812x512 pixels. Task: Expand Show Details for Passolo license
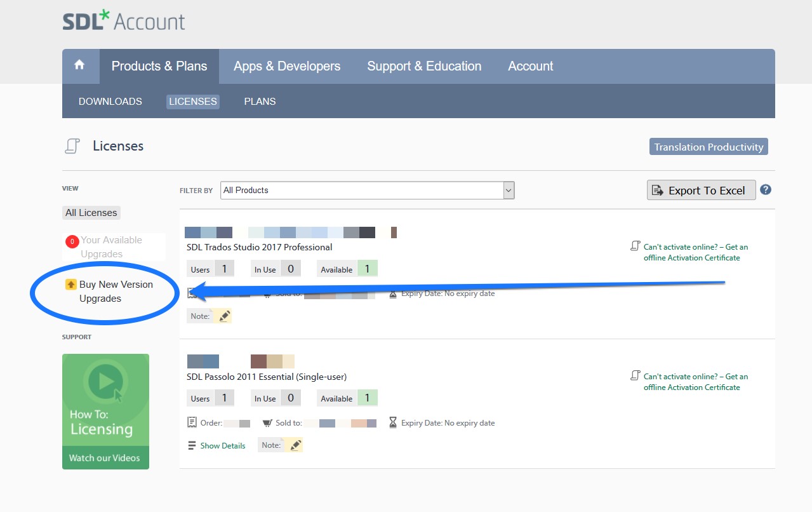point(223,446)
